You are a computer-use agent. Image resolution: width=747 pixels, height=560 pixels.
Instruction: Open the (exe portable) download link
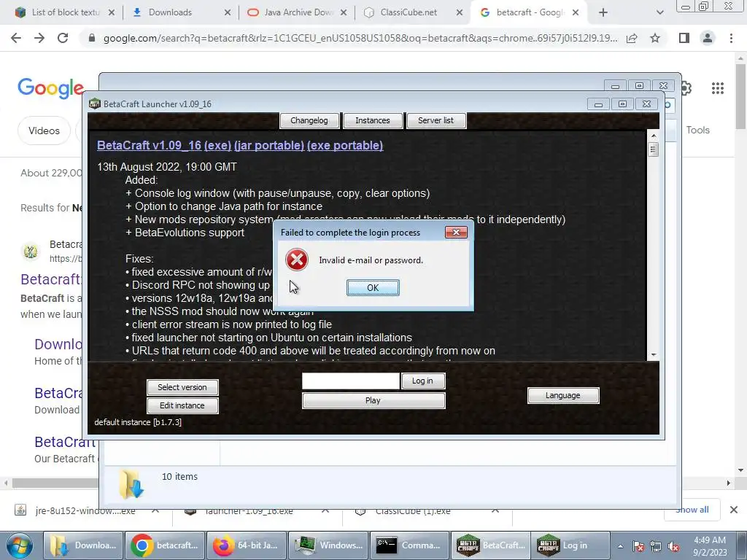(x=345, y=145)
